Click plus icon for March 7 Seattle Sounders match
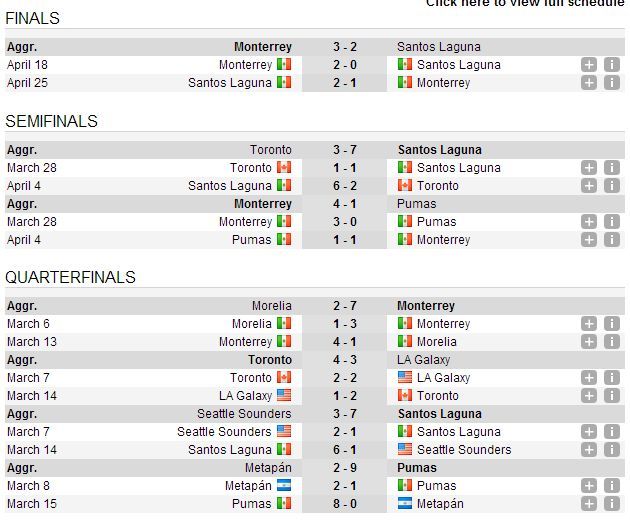 [x=589, y=431]
